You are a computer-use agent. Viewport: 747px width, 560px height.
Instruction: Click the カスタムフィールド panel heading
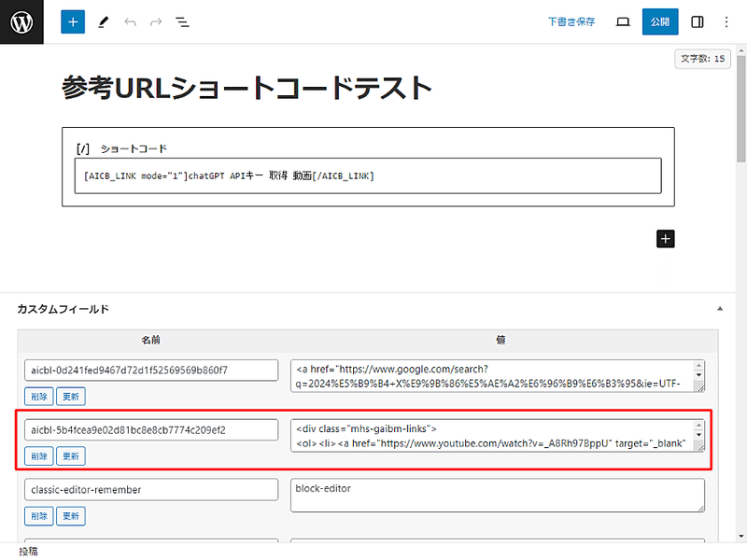pyautogui.click(x=63, y=309)
